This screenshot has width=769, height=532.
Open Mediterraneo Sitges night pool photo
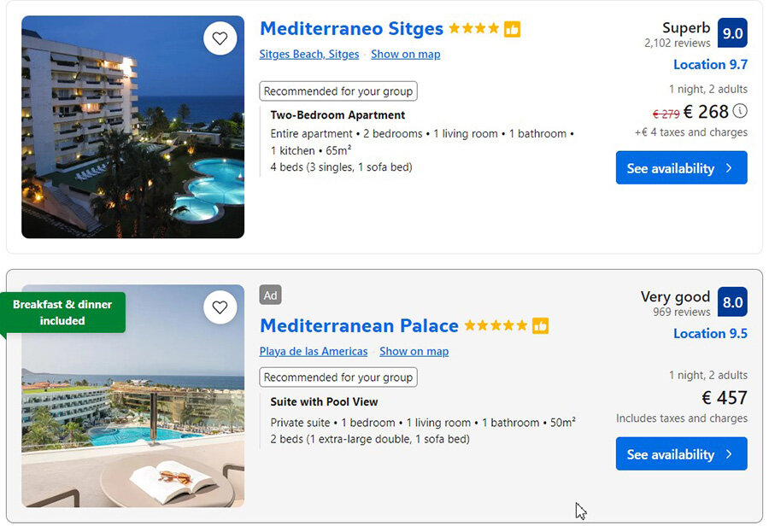click(x=133, y=127)
